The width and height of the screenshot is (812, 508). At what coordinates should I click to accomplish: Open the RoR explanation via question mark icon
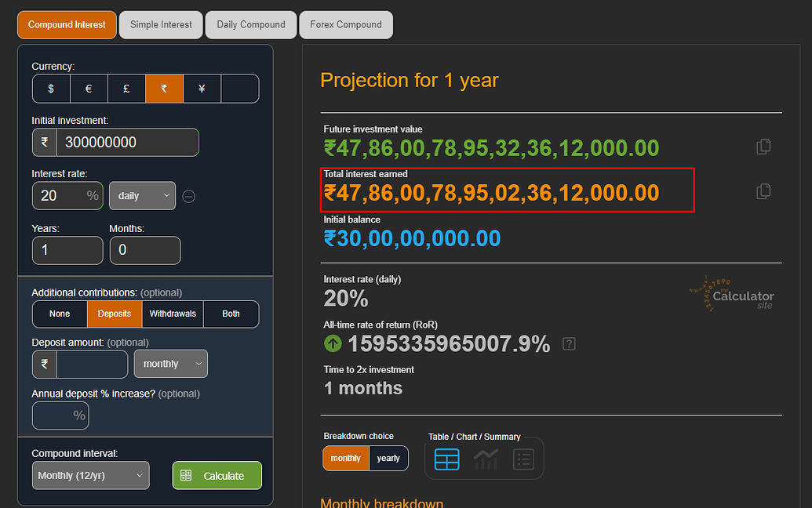click(568, 343)
